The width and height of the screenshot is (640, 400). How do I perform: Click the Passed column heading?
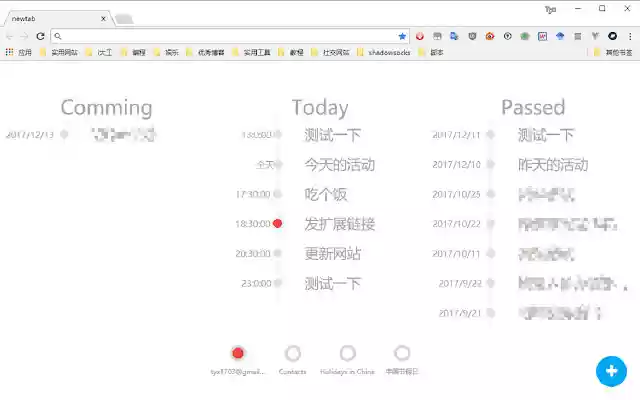pyautogui.click(x=533, y=107)
